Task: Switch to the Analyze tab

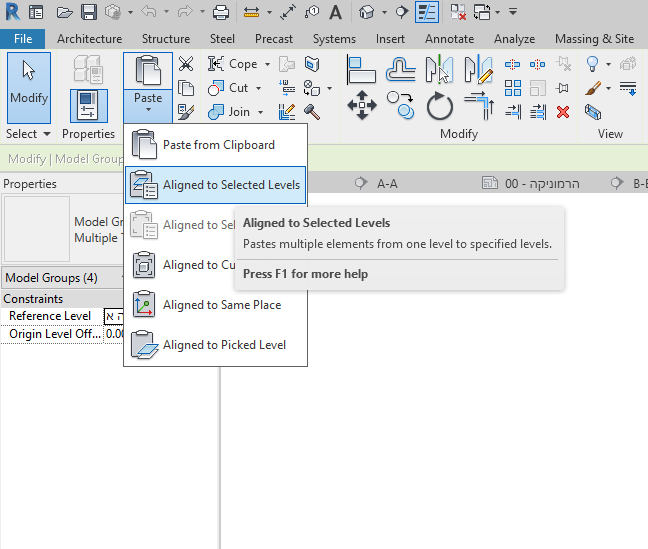Action: 515,39
